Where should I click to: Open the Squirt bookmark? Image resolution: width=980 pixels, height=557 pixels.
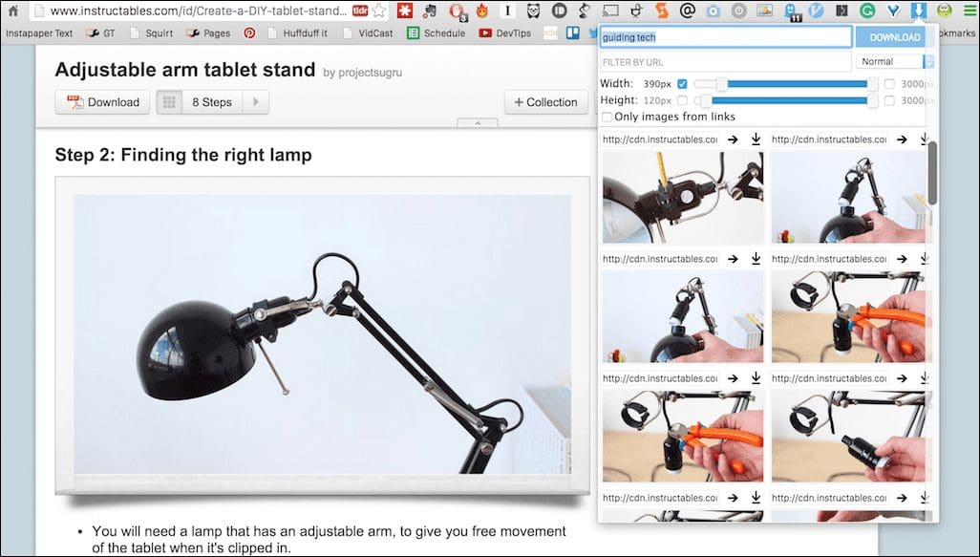[x=151, y=33]
